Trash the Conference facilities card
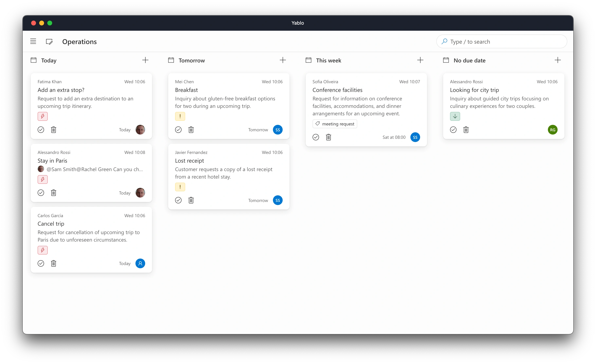The height and width of the screenshot is (364, 596). (x=328, y=137)
